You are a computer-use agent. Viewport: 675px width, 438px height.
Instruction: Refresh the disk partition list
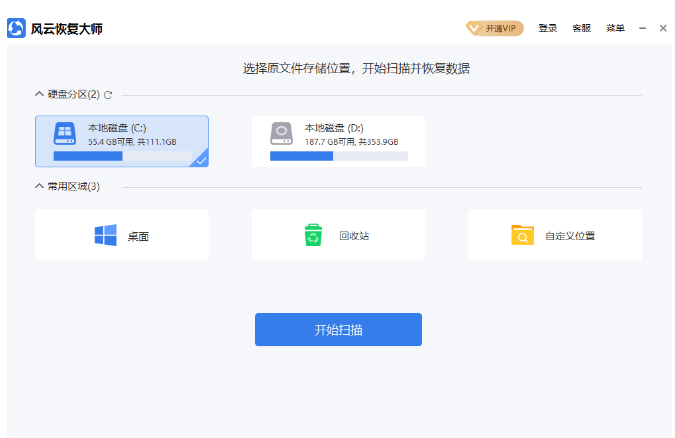click(x=108, y=95)
